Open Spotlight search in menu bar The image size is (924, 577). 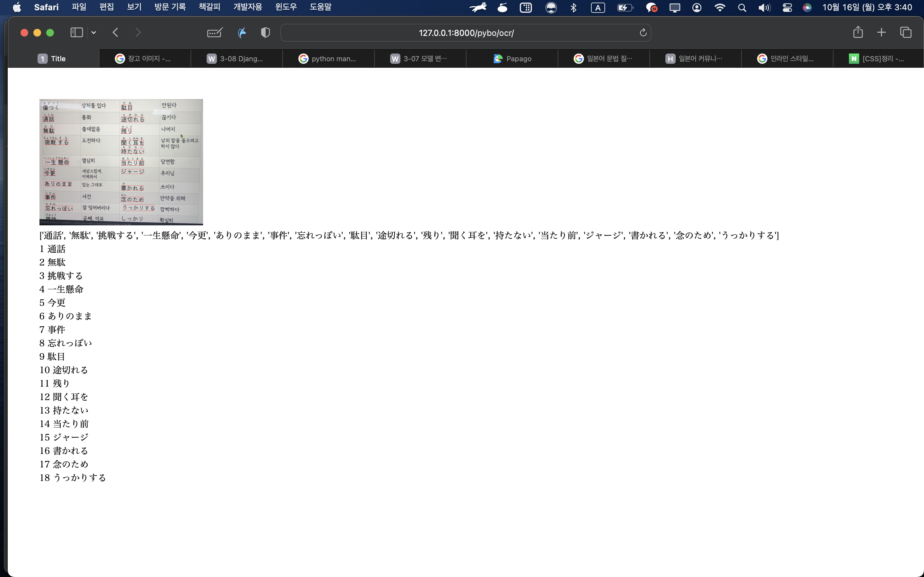tap(742, 8)
